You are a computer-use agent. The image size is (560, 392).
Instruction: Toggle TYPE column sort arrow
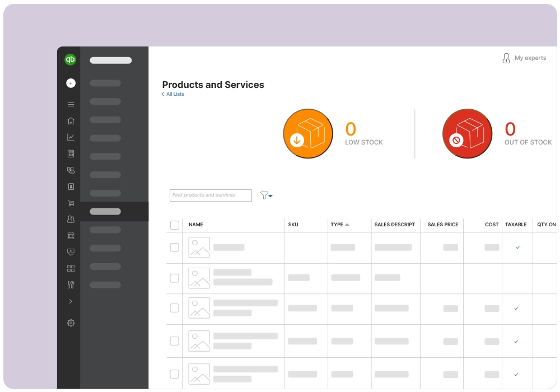347,224
